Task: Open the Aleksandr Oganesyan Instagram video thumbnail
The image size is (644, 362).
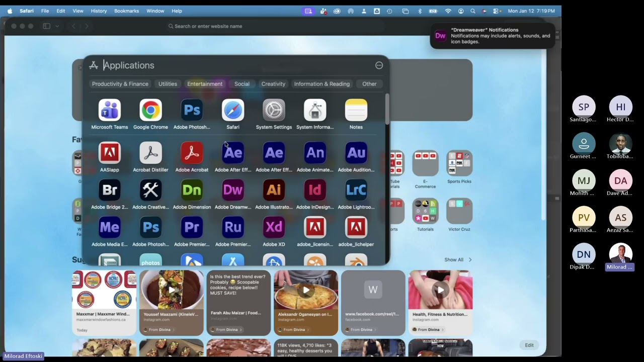Action: point(306,290)
